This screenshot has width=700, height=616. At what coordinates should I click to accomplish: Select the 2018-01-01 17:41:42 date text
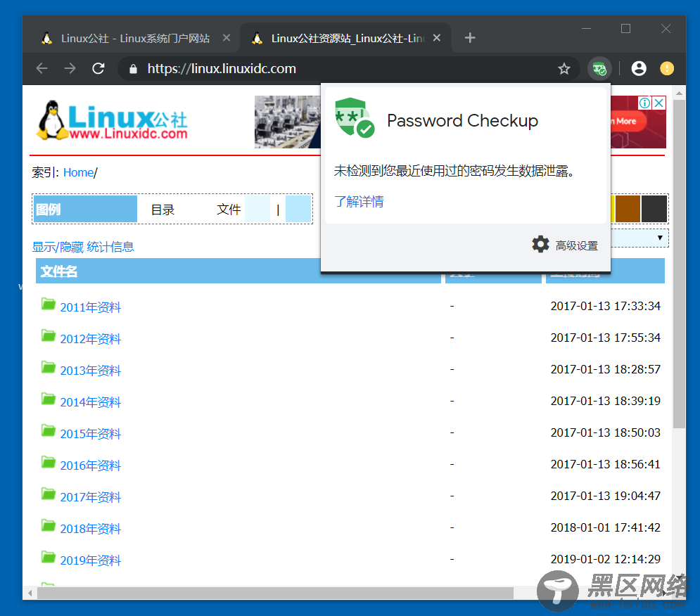pyautogui.click(x=605, y=527)
